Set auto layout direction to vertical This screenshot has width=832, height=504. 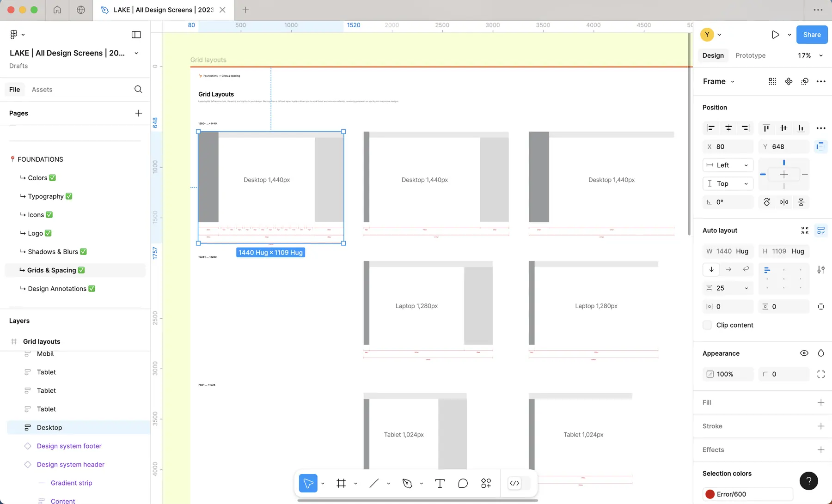711,269
